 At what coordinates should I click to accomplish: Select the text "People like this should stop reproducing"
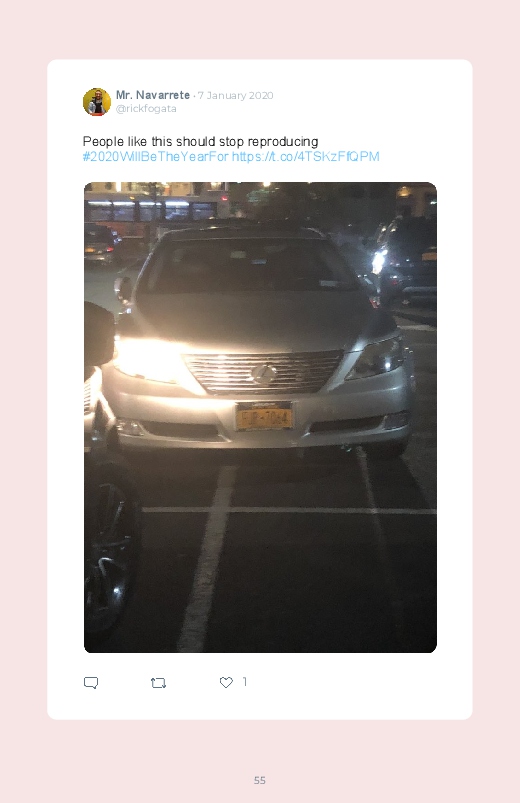click(200, 141)
